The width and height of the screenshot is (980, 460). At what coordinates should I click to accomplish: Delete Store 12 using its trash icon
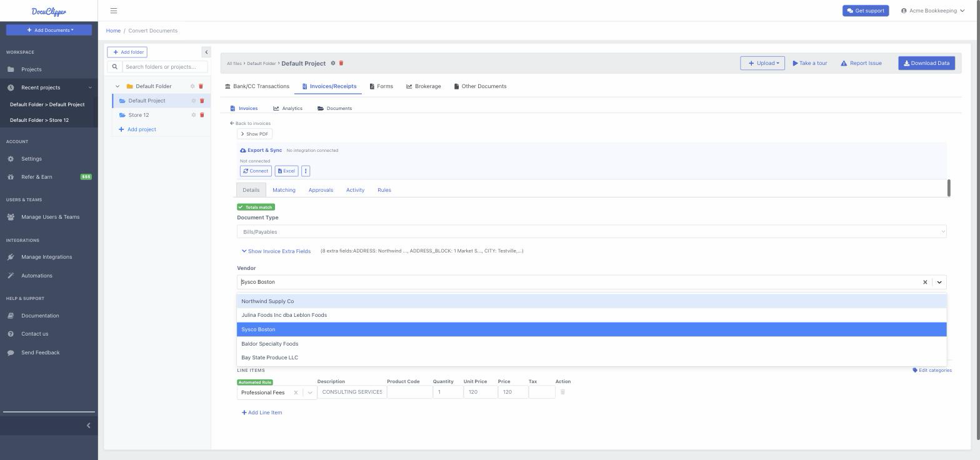202,115
